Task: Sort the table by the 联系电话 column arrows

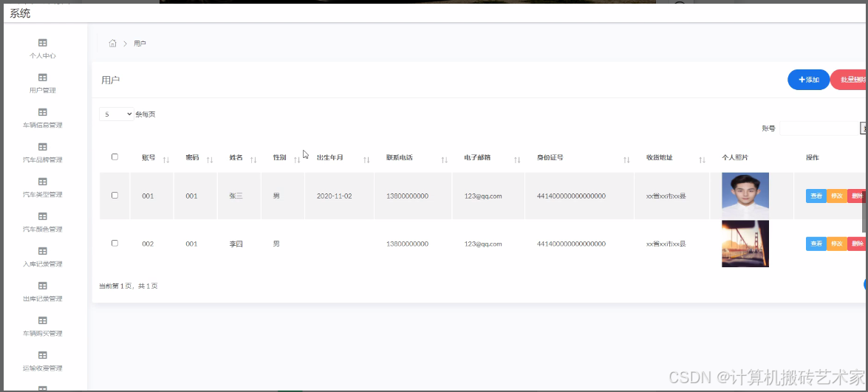Action: pos(445,159)
